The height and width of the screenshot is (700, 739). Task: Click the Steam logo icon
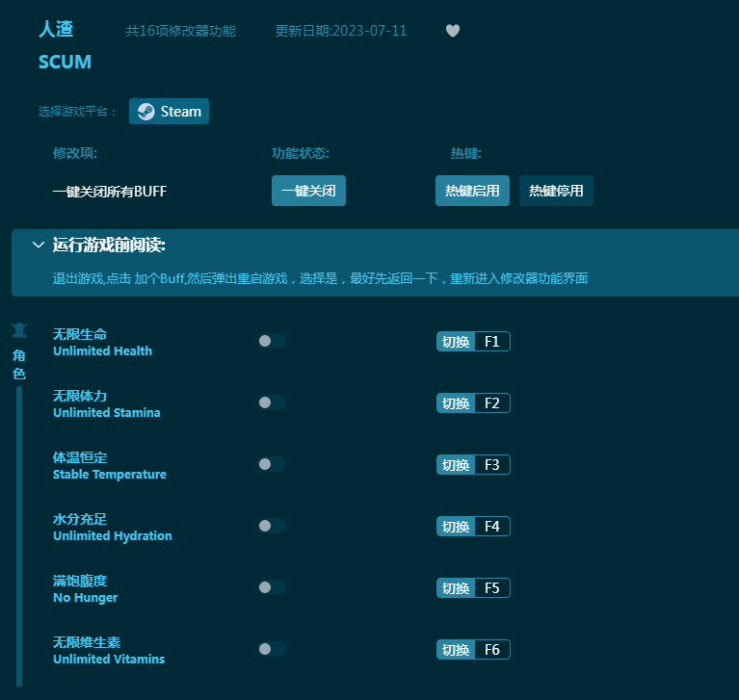pos(146,112)
